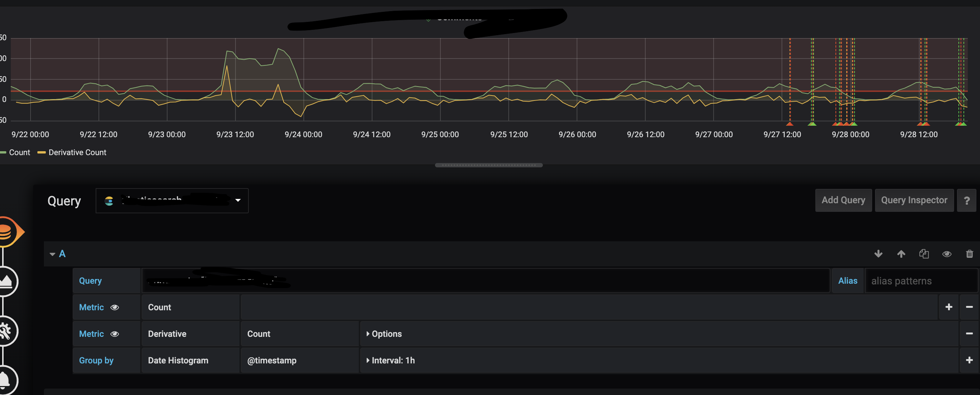Remove the Derivative metric with minus
Screen dimensions: 980x395
click(969, 333)
